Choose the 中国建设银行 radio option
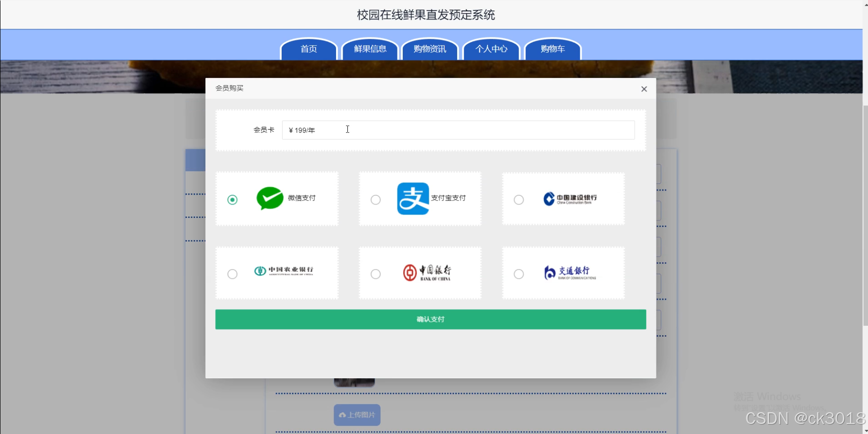 pos(519,200)
